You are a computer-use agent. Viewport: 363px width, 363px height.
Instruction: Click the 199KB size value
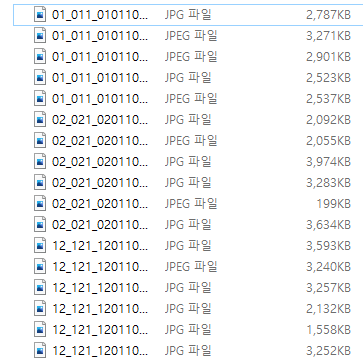[334, 204]
